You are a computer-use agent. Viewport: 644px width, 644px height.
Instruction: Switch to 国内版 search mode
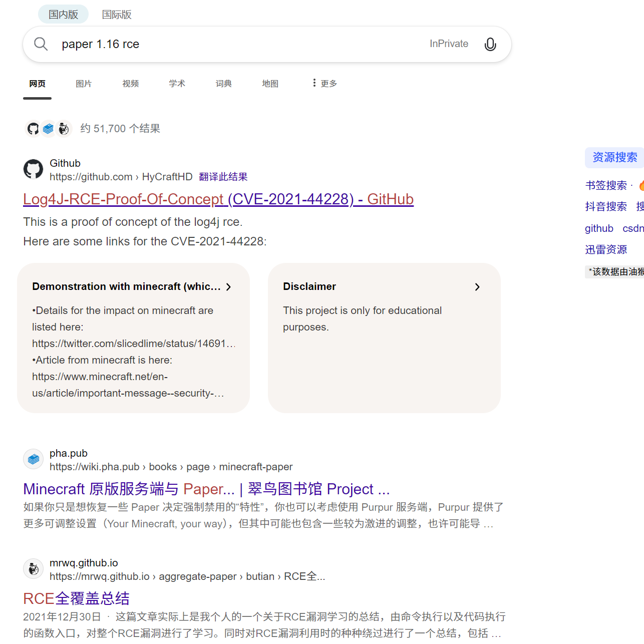(63, 15)
